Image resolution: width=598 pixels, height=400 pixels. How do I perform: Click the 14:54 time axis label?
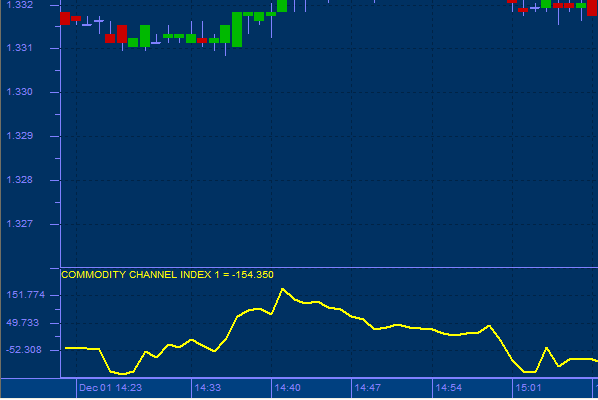[448, 388]
